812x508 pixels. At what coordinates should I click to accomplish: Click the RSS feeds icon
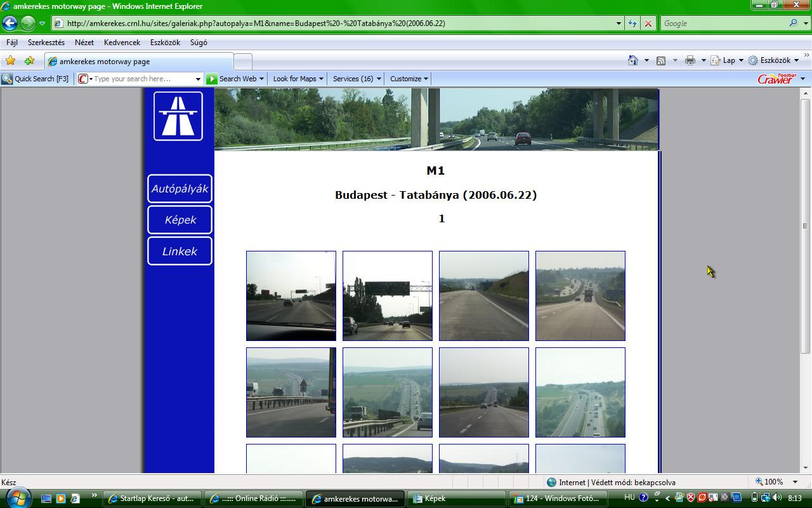(661, 60)
